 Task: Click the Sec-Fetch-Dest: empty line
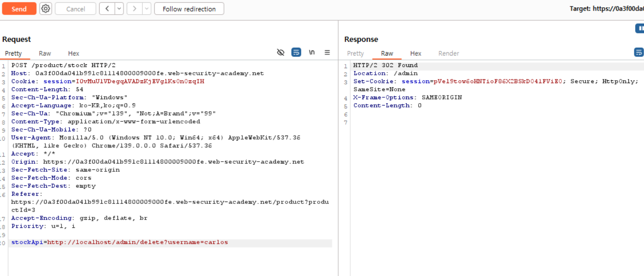point(53,186)
